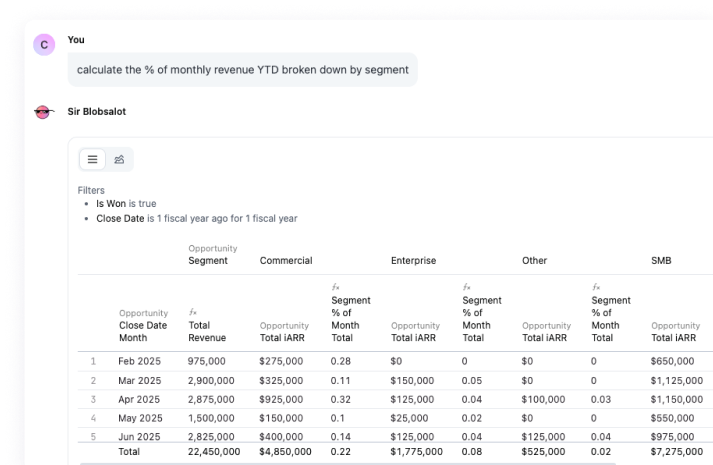Click the Close Date filter
713x465 pixels.
click(196, 218)
